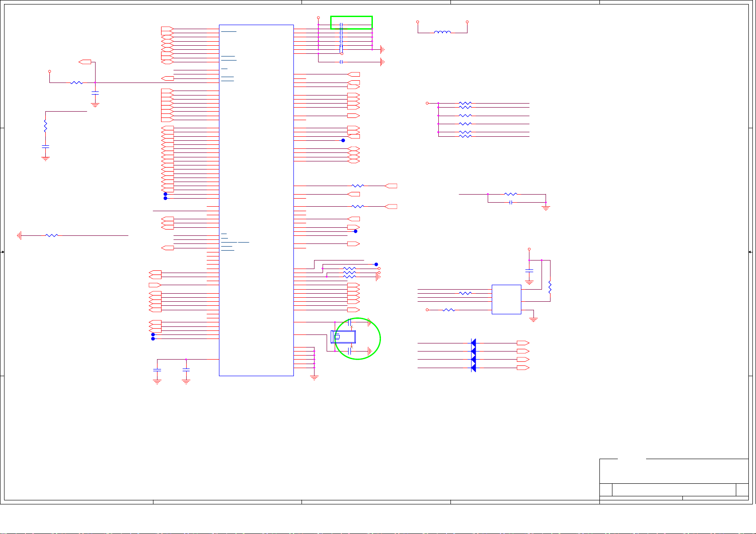Select the ground symbol under the main IC's right side

click(x=314, y=378)
